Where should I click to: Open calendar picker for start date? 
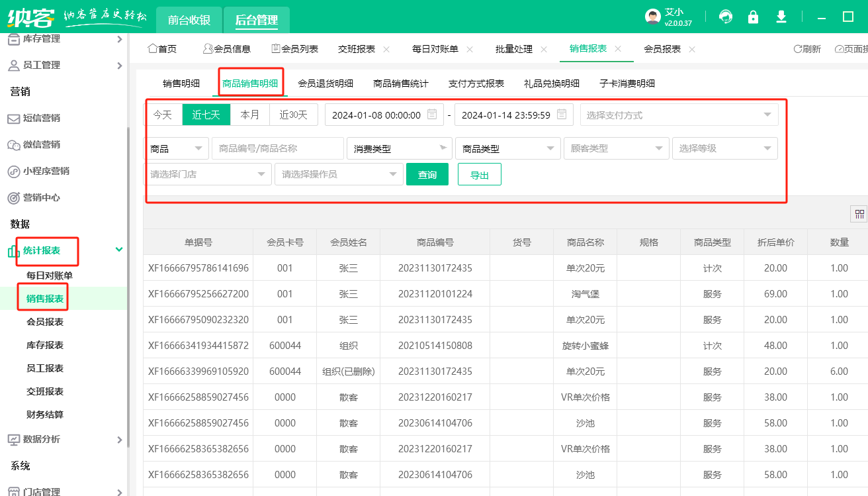pos(432,115)
